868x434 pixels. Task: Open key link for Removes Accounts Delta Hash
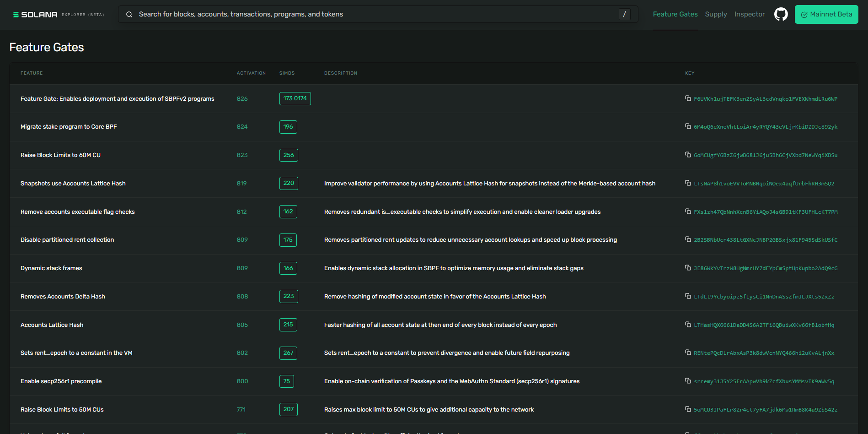coord(764,297)
